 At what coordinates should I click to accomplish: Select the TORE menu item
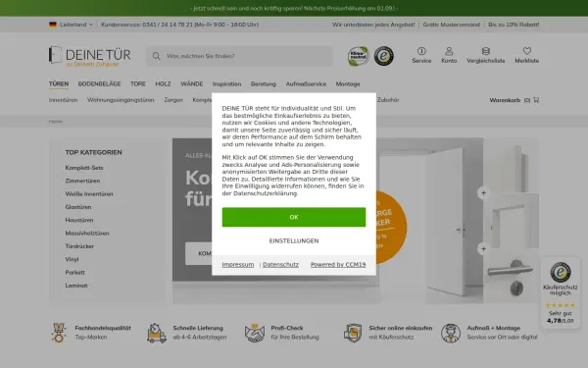coord(138,83)
